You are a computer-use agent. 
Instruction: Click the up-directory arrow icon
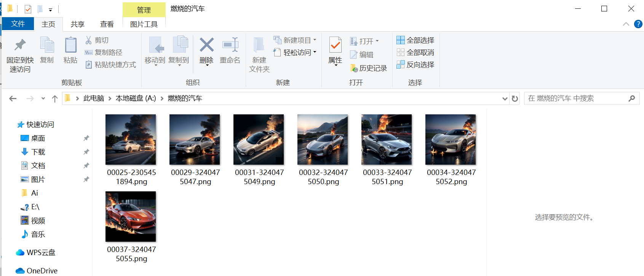[55, 99]
